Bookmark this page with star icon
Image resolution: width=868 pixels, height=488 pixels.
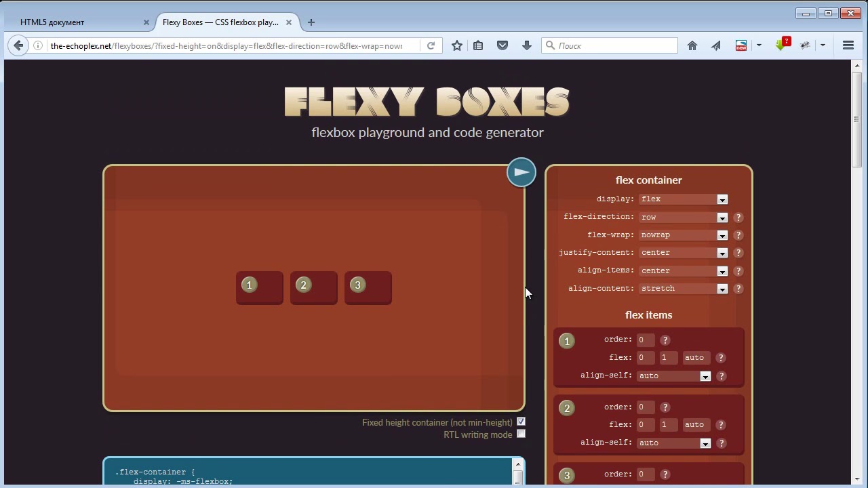click(x=457, y=45)
